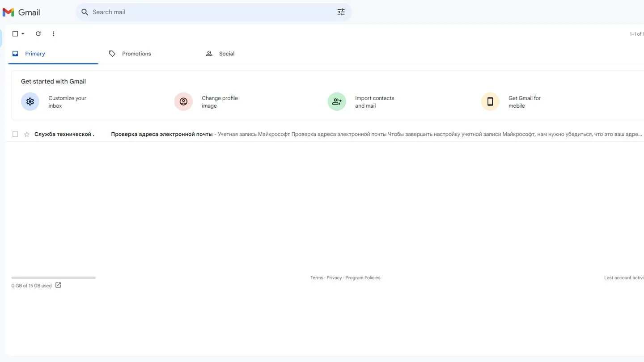Image resolution: width=644 pixels, height=362 pixels.
Task: Click the Last account activity text
Action: click(624, 278)
